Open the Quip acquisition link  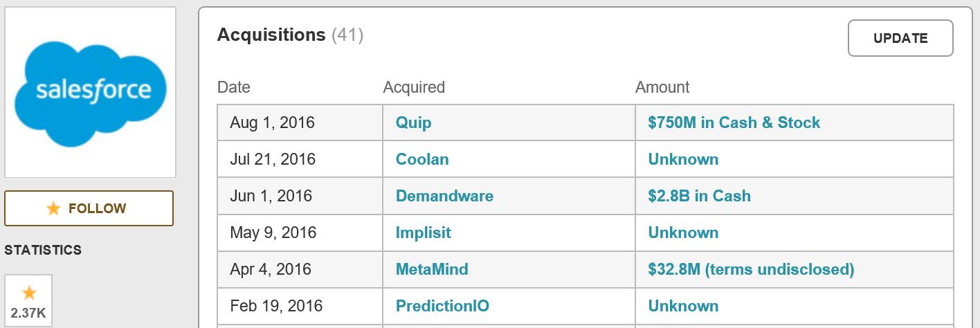coord(413,122)
